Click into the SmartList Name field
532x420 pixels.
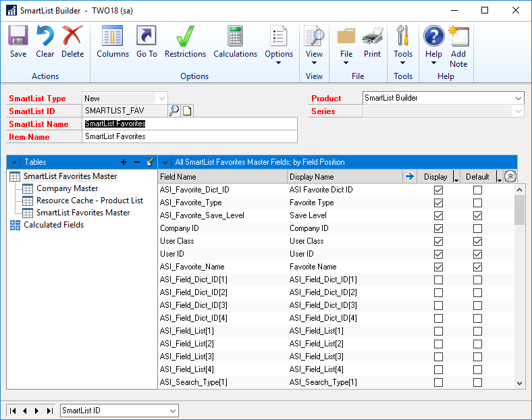pyautogui.click(x=190, y=124)
